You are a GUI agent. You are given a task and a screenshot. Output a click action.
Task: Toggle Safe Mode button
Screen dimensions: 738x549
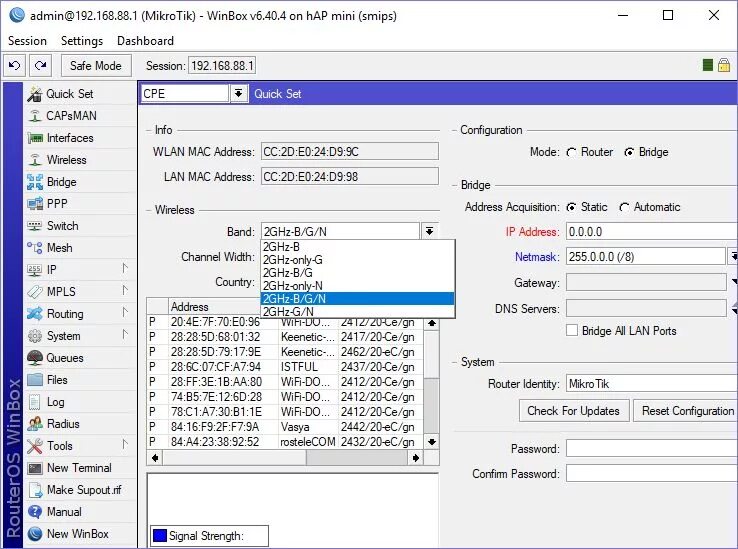pos(96,65)
